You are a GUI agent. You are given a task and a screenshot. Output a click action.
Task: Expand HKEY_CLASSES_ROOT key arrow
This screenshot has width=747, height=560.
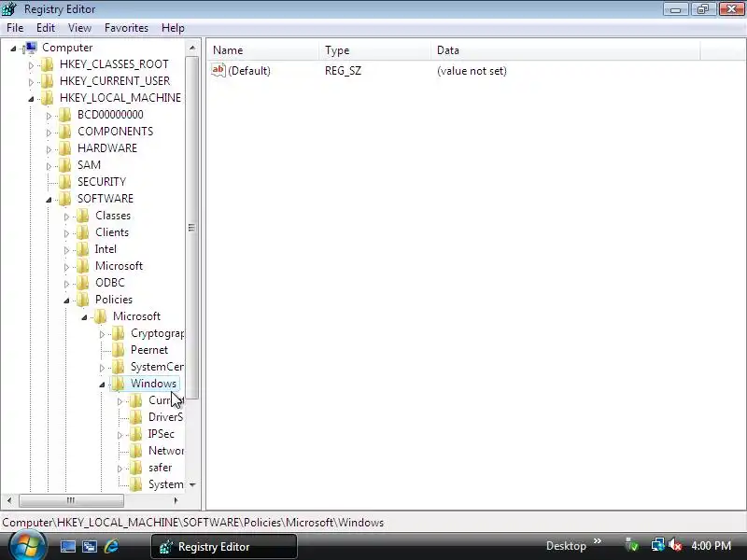(x=31, y=65)
